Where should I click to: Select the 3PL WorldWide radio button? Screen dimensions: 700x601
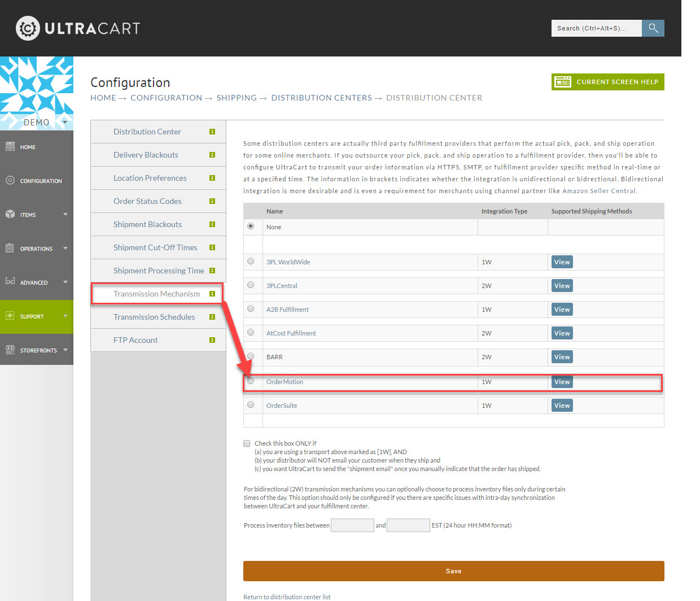point(251,261)
